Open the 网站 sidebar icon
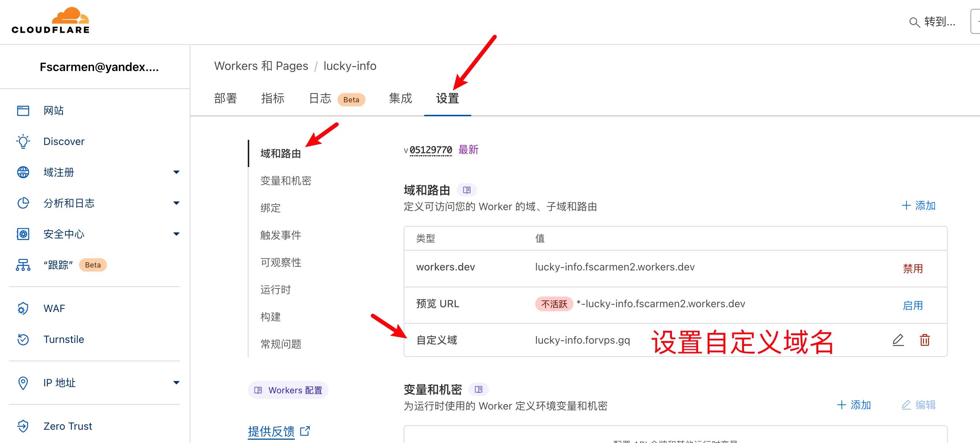The height and width of the screenshot is (443, 980). (x=23, y=110)
